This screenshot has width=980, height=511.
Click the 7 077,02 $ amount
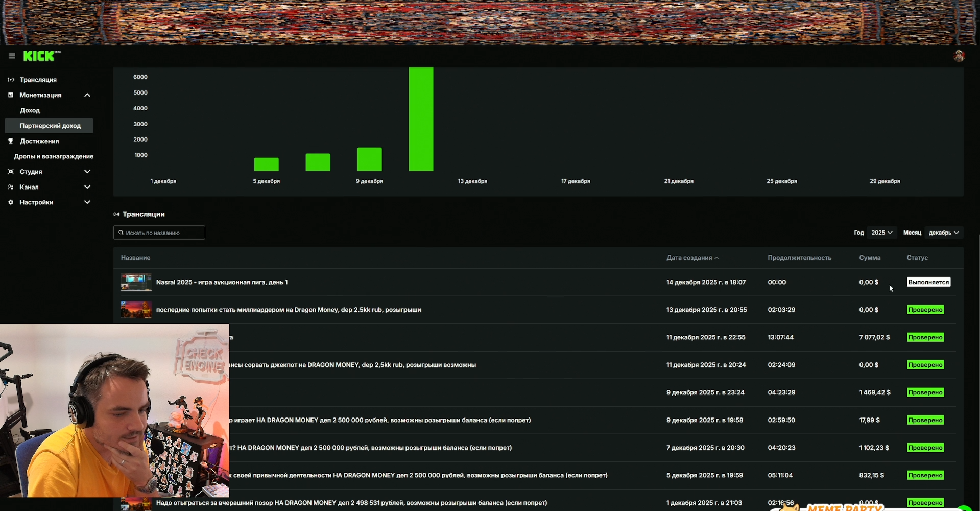874,337
